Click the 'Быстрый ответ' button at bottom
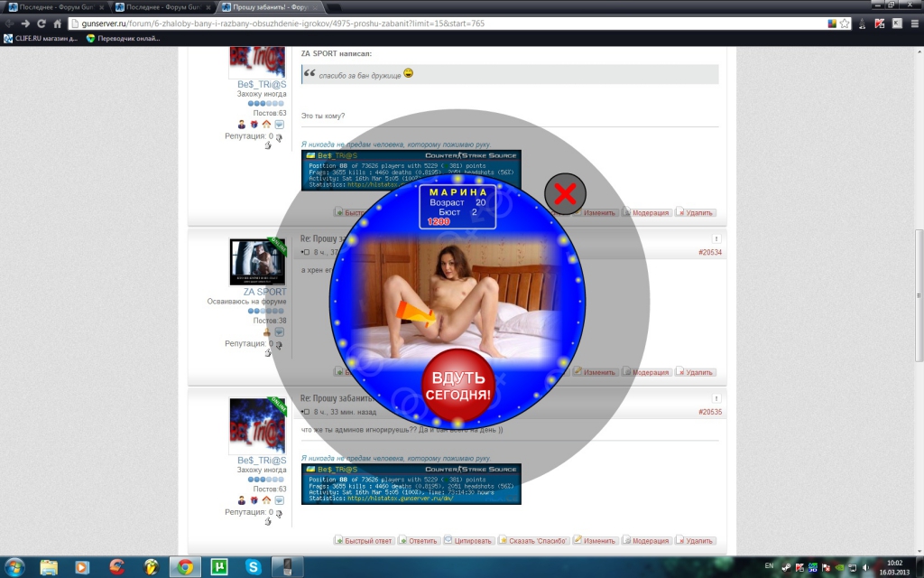The width and height of the screenshot is (924, 578). pos(365,541)
